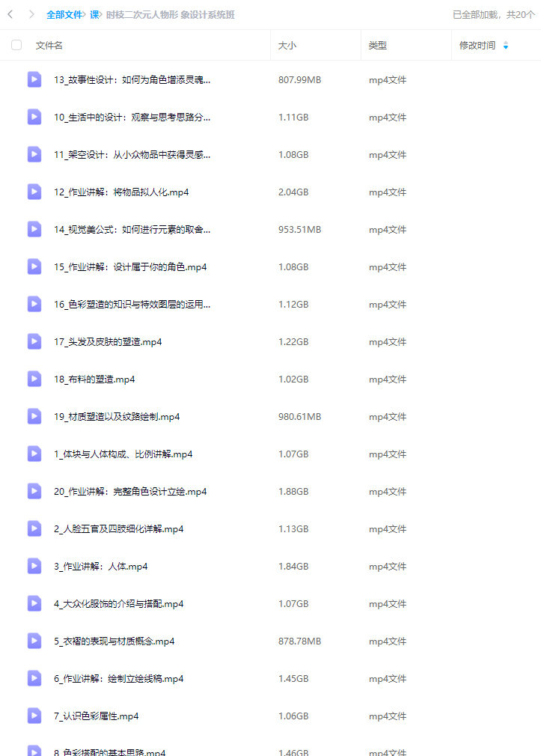Click video icon of 13_故事性设计 file
The width and height of the screenshot is (541, 756).
point(34,79)
